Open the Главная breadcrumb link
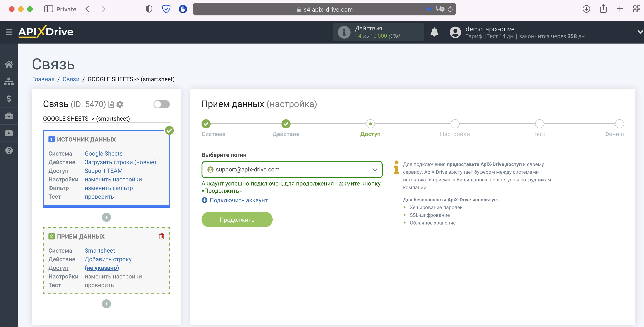Screen dimensions: 644x327 tap(43, 79)
